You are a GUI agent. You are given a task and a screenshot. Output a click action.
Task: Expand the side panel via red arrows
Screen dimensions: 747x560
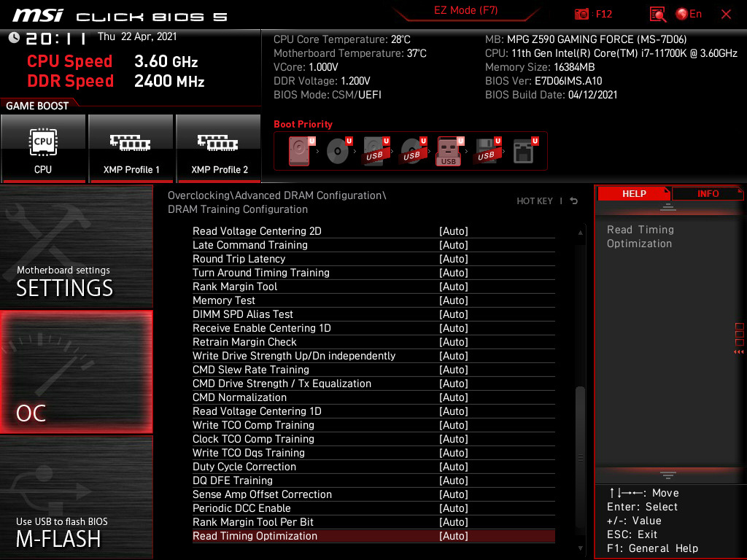tap(739, 352)
